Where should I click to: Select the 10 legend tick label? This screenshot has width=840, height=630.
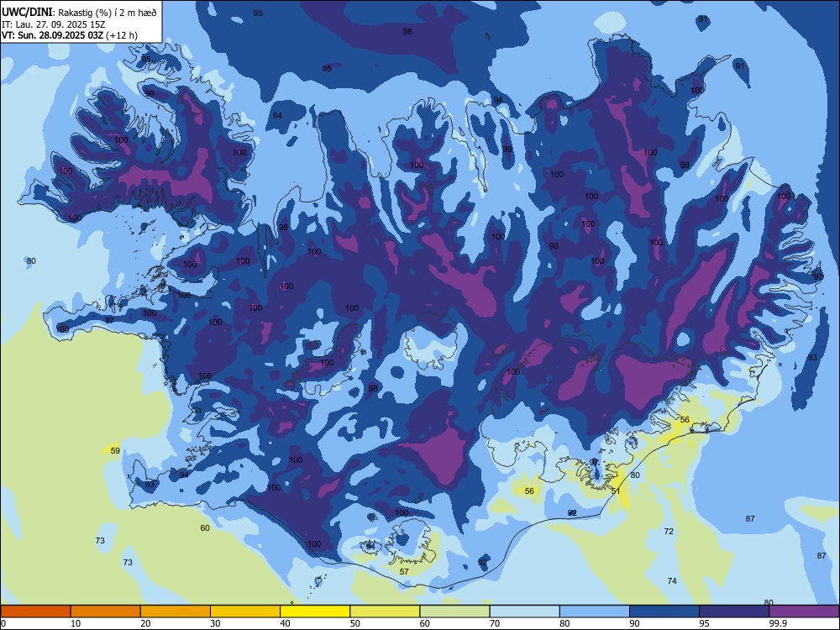[x=76, y=623]
